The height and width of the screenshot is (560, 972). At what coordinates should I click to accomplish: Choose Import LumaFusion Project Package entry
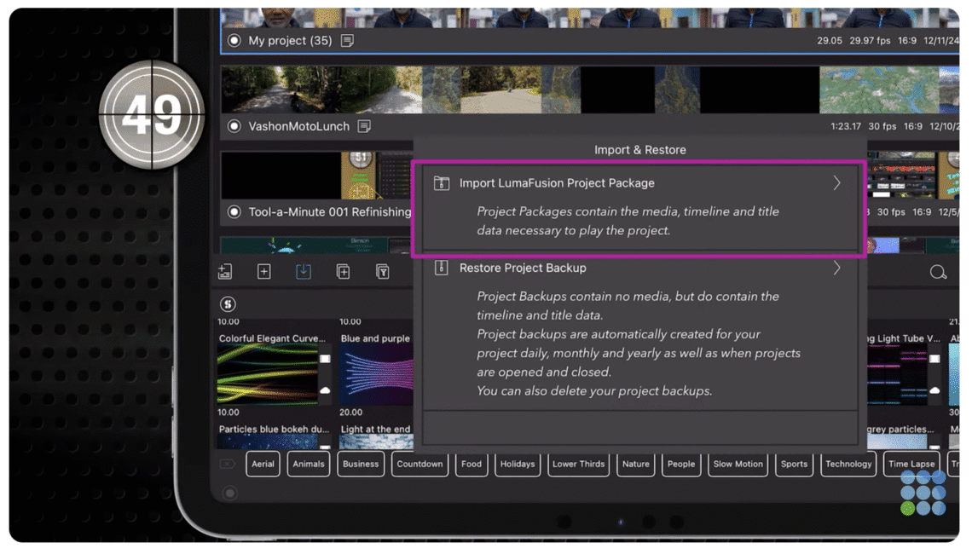pos(557,183)
